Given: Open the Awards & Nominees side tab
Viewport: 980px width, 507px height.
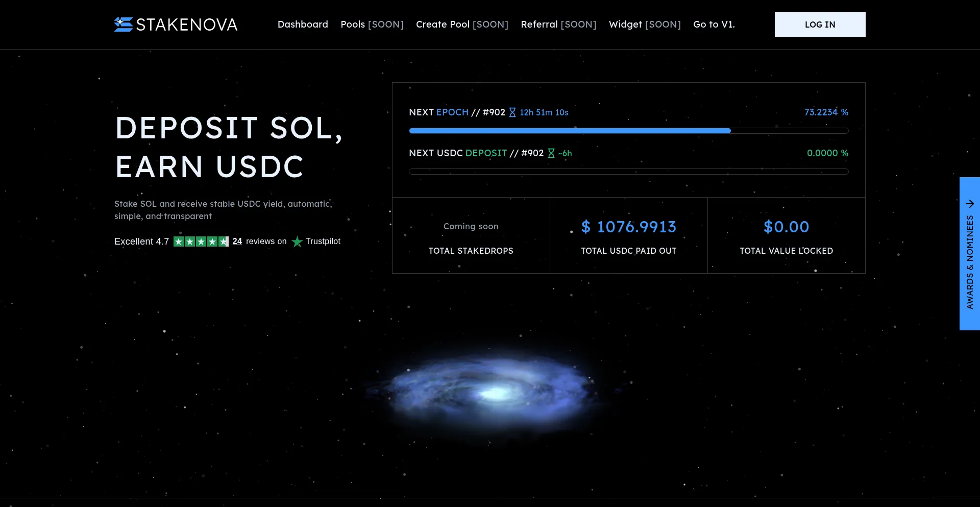Looking at the screenshot, I should click(970, 254).
